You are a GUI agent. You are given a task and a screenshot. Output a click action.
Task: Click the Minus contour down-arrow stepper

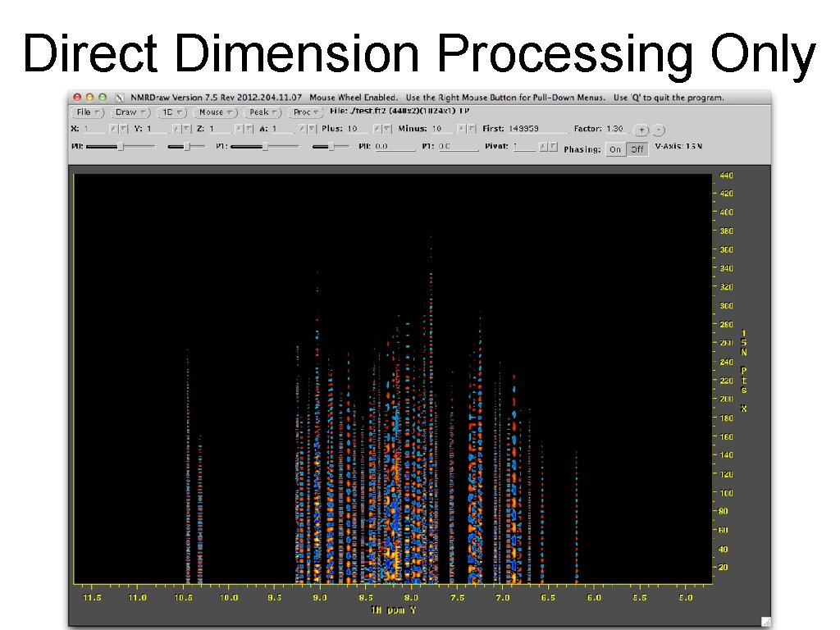[x=471, y=130]
